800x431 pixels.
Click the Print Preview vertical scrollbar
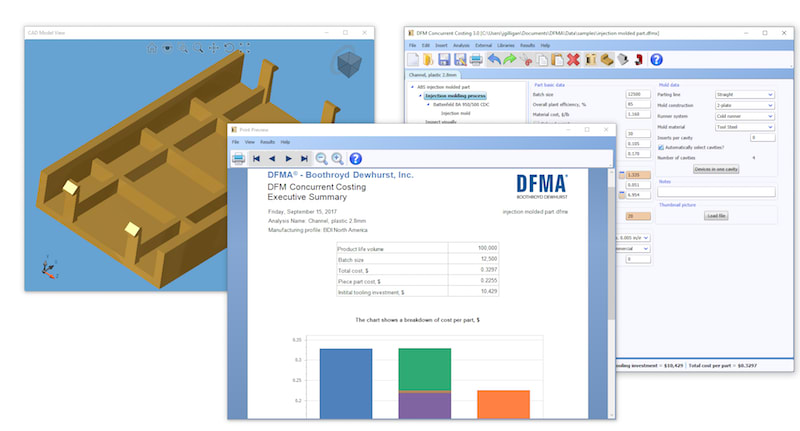point(611,293)
